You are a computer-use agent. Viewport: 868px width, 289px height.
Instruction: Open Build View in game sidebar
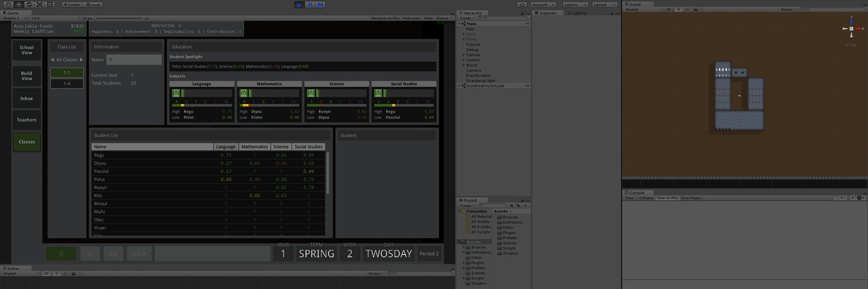27,76
